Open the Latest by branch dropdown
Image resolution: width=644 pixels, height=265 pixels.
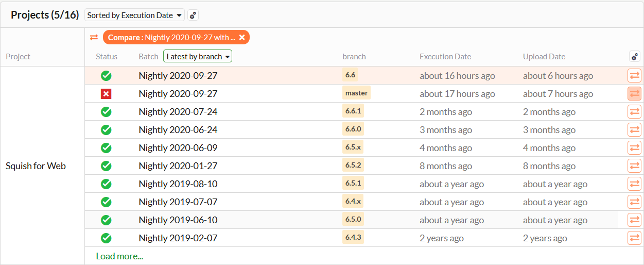click(198, 57)
